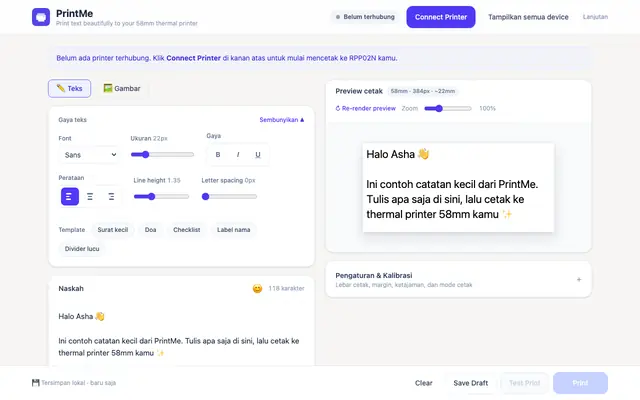Select the Teks tab
640x400 pixels.
[69, 89]
